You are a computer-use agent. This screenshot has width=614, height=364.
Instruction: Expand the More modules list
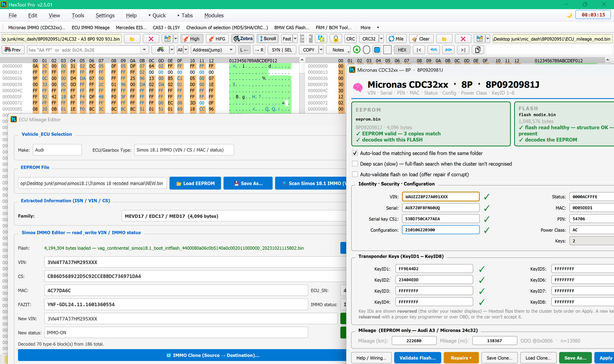(x=370, y=28)
